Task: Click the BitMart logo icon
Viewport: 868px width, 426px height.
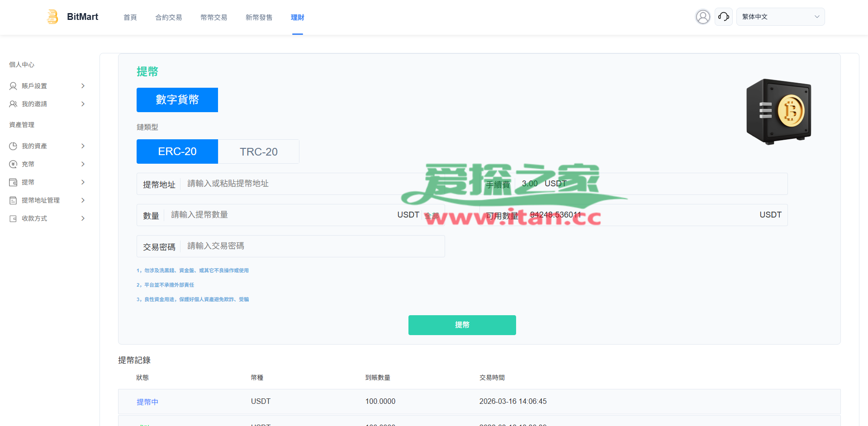Action: coord(53,17)
